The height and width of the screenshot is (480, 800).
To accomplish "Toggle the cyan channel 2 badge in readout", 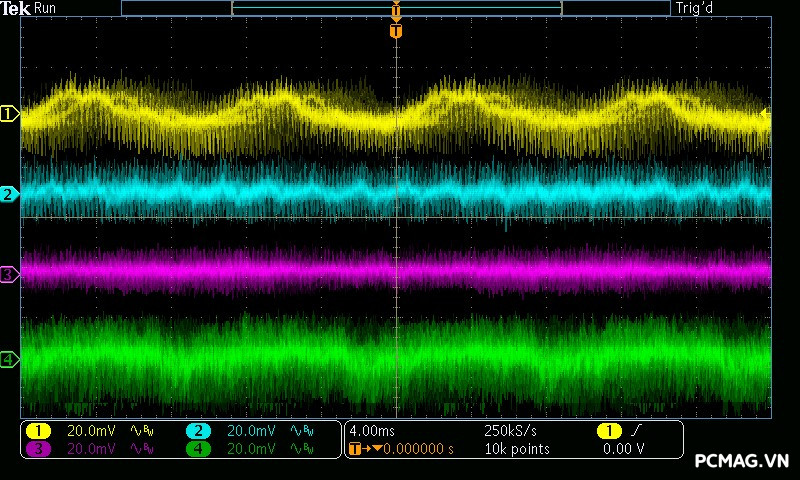I will coord(198,431).
